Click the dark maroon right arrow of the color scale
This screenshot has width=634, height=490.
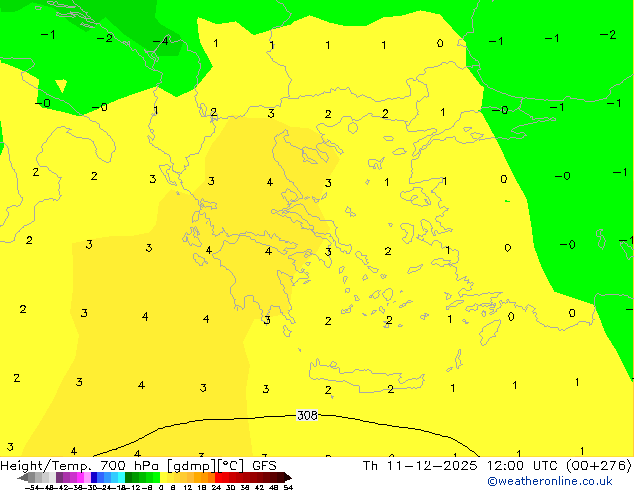(288, 477)
